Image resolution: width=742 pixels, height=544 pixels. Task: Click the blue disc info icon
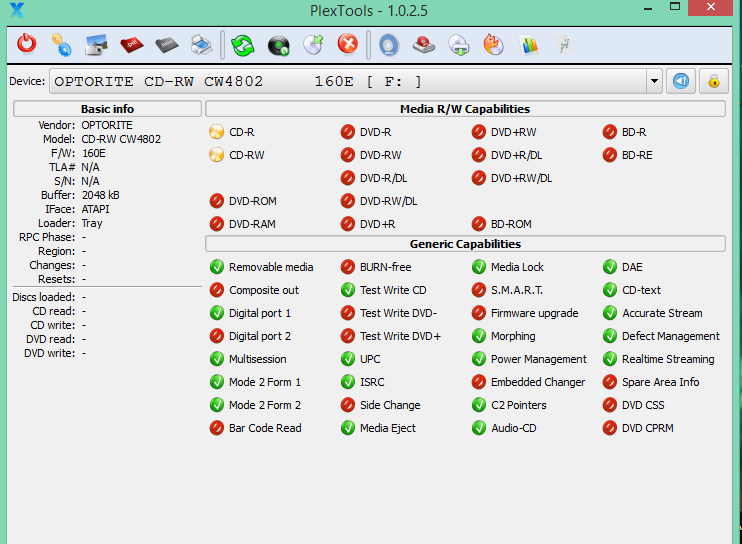(x=389, y=46)
